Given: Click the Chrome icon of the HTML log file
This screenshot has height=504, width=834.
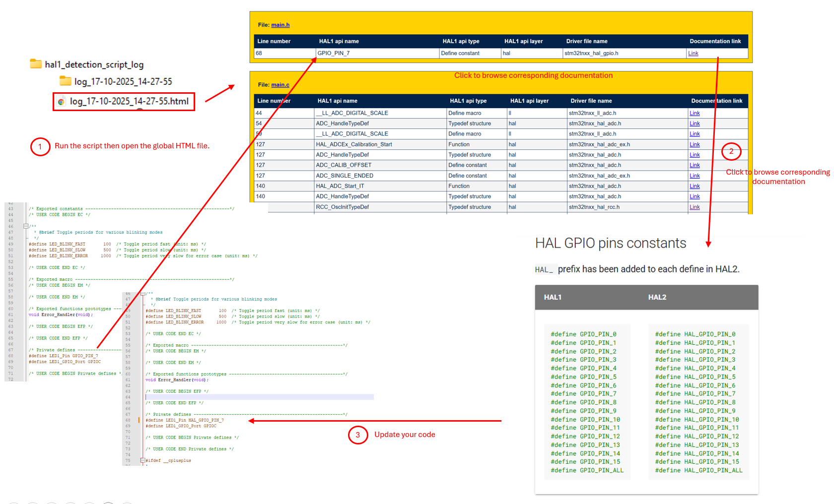Looking at the screenshot, I should (x=61, y=102).
